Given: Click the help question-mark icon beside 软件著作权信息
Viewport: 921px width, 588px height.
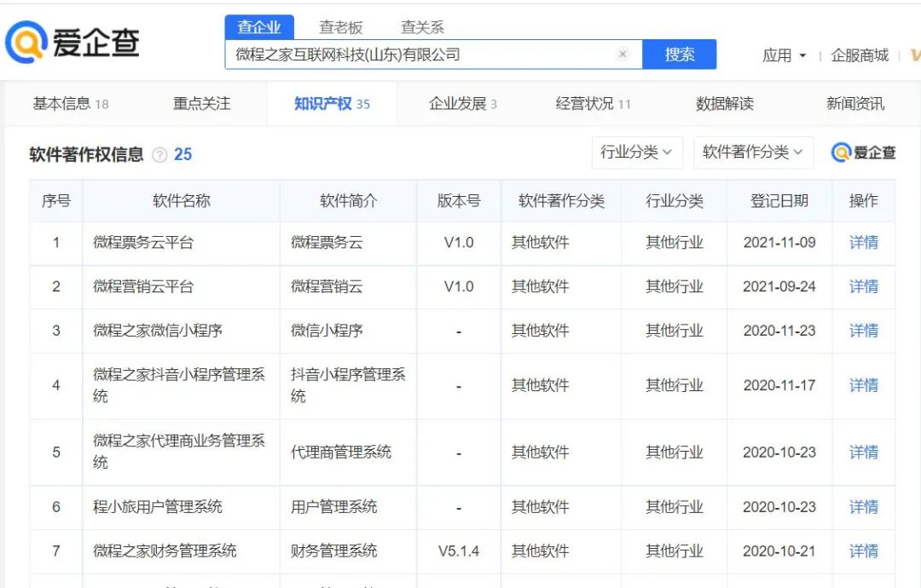Looking at the screenshot, I should [x=159, y=154].
